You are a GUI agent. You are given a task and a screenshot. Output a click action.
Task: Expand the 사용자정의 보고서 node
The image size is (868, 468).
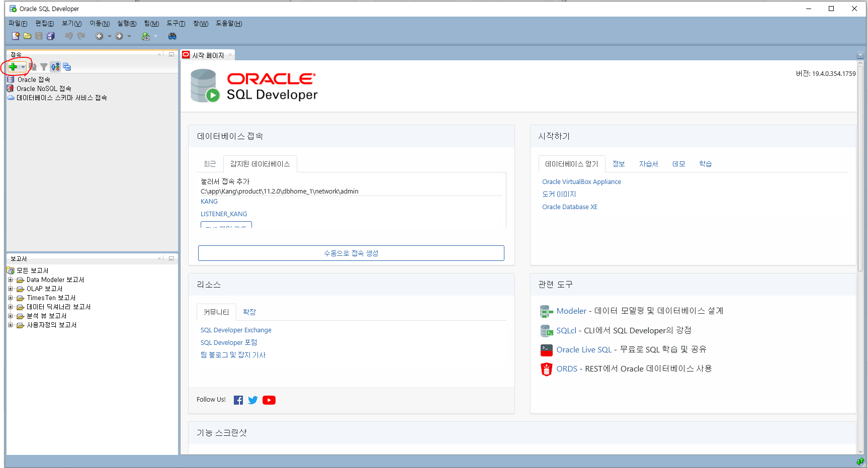[x=10, y=325]
